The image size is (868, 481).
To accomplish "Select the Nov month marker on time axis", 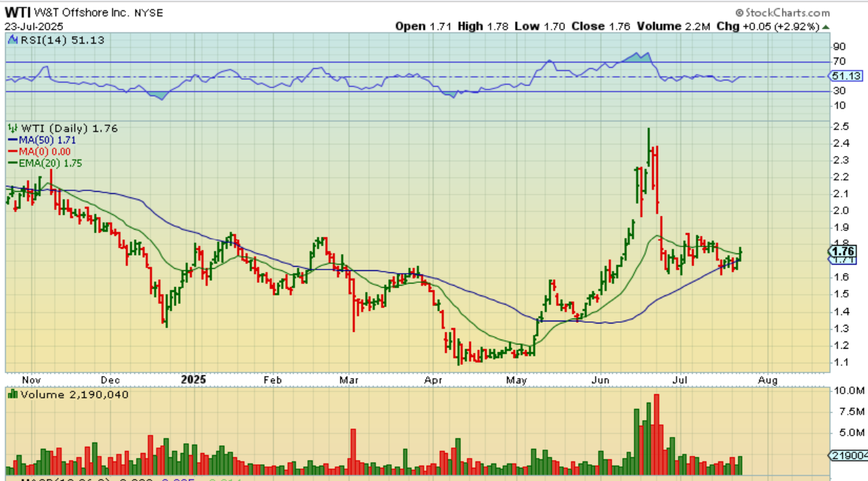I will (32, 379).
